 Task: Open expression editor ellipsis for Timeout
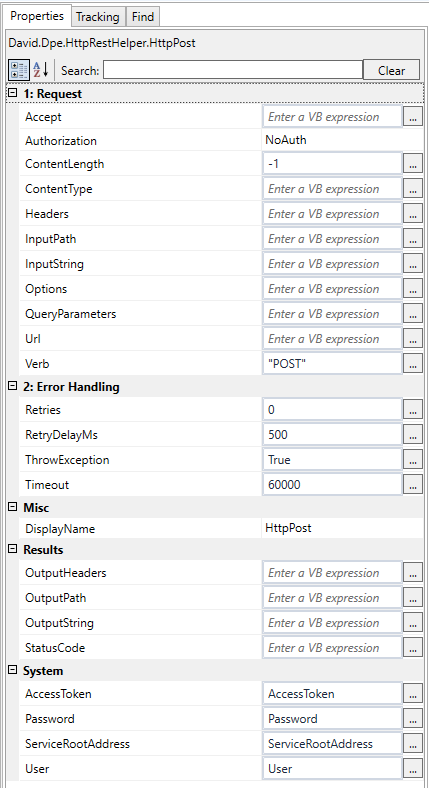(x=412, y=485)
